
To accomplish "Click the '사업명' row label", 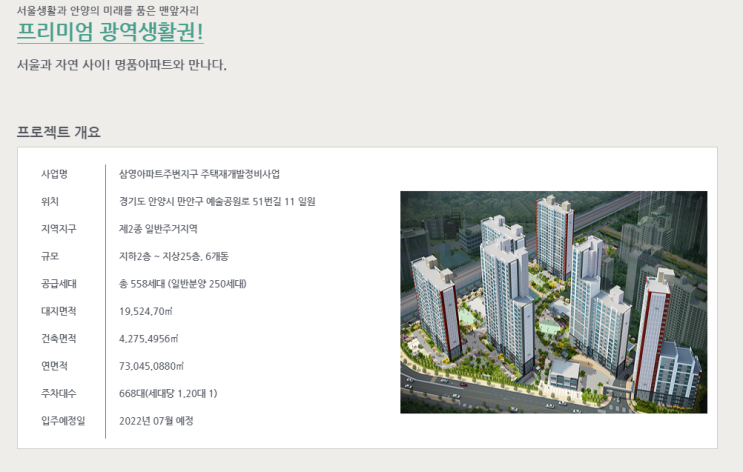I will (x=54, y=174).
